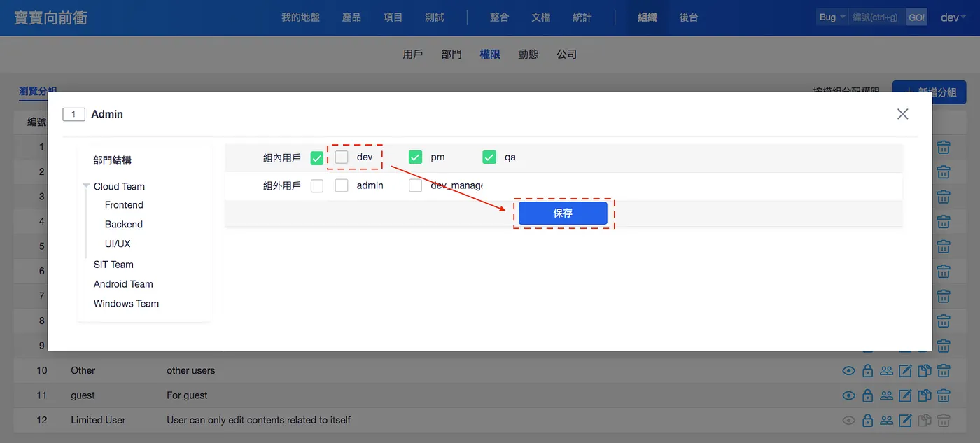Switch to the 用戶 sub-tab

pos(413,54)
